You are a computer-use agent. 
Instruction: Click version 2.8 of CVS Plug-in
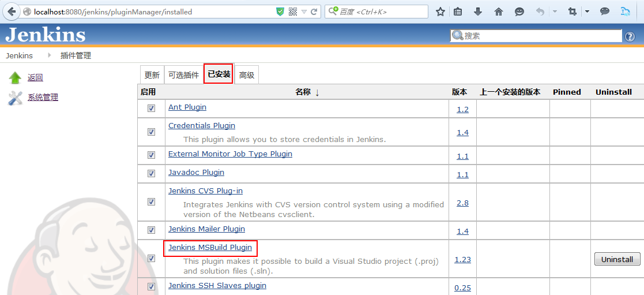tap(462, 203)
